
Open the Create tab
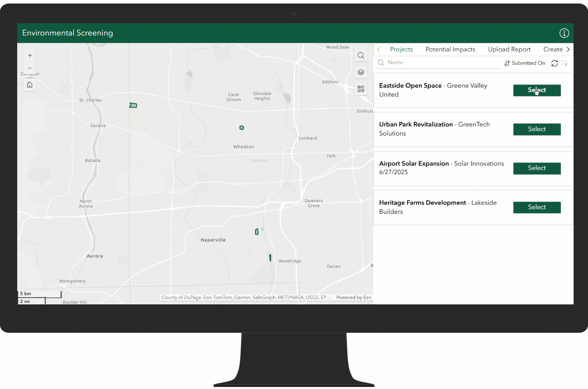[x=553, y=50]
